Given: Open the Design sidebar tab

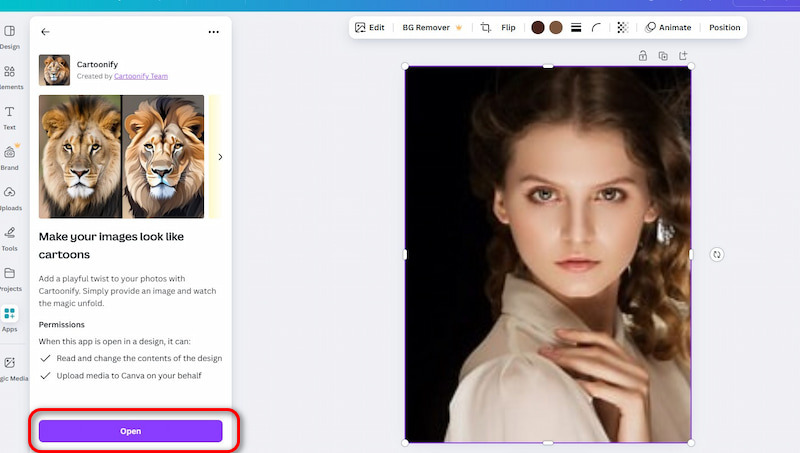Looking at the screenshot, I should [10, 37].
